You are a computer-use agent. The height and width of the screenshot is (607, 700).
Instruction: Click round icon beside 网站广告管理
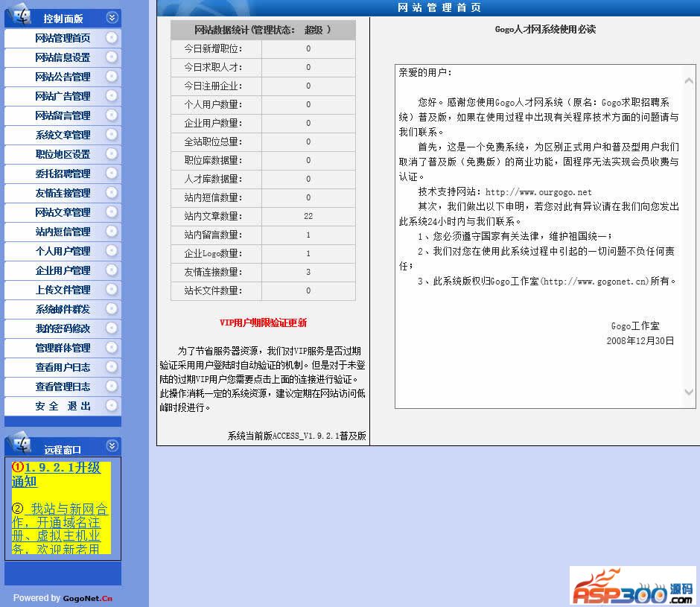[112, 95]
